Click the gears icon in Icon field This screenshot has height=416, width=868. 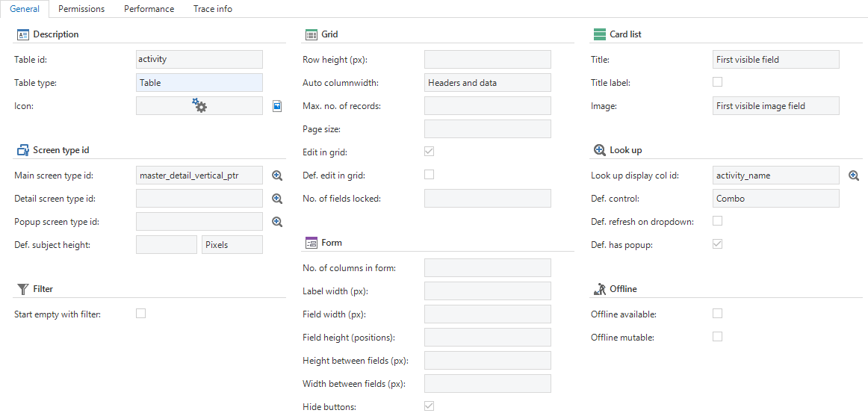(x=199, y=106)
